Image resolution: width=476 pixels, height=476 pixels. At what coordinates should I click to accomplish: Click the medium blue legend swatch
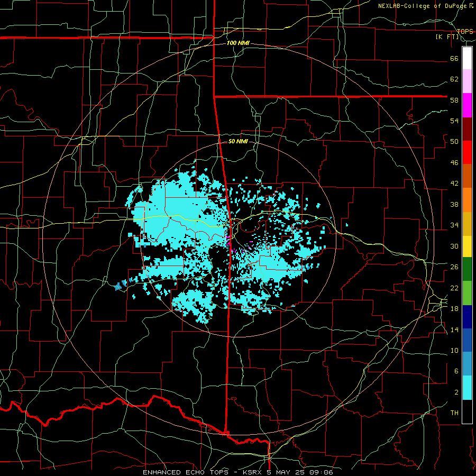tap(467, 340)
